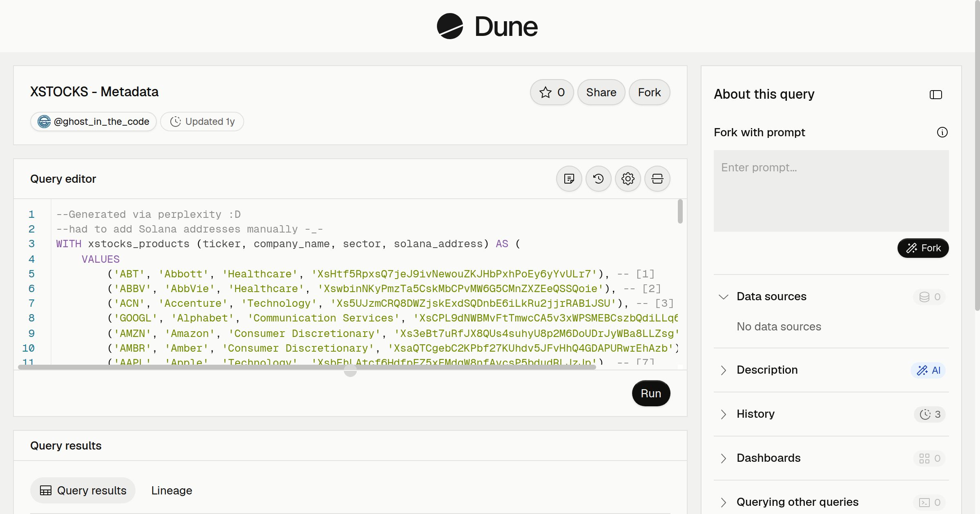This screenshot has height=514, width=980.
Task: Run the query
Action: 651,393
